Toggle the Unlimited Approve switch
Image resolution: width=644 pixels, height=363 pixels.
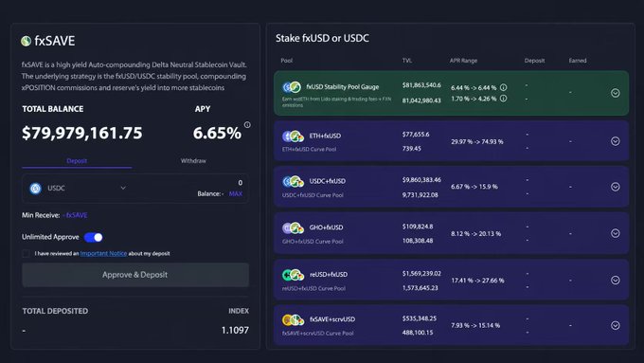pyautogui.click(x=94, y=237)
